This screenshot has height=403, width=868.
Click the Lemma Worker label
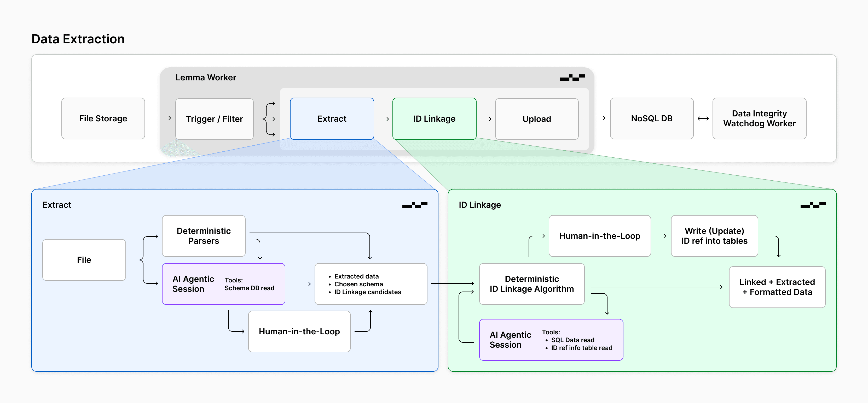[x=206, y=78]
